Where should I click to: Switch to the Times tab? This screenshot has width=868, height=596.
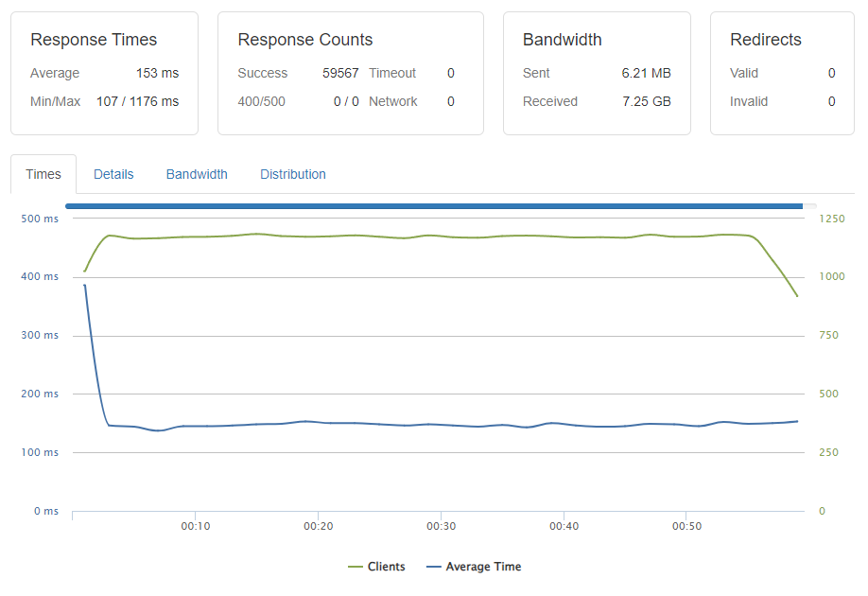(43, 174)
